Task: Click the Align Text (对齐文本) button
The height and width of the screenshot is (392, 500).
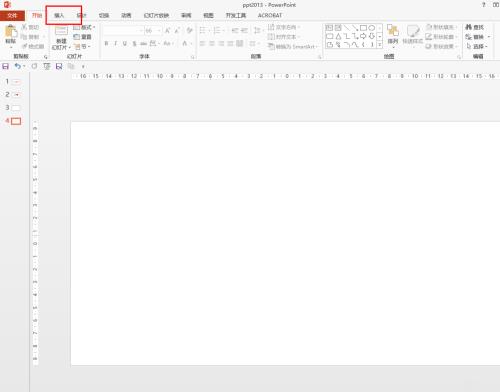Action: 284,37
